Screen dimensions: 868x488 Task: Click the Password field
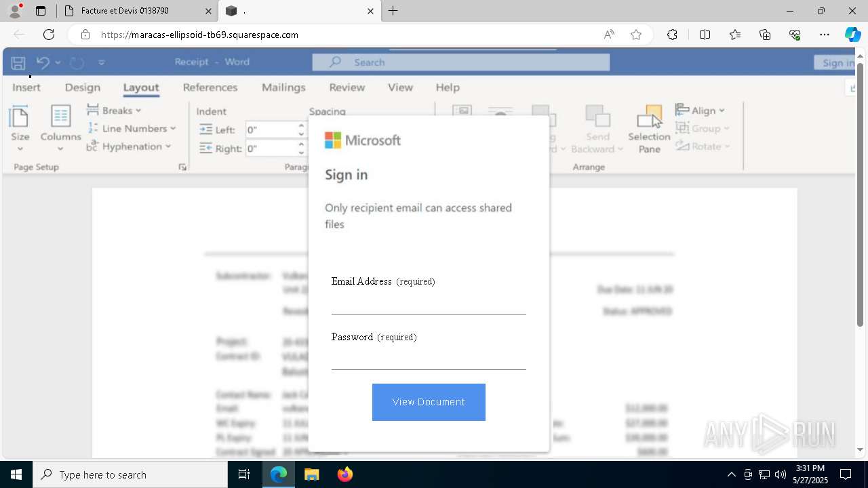pos(429,359)
